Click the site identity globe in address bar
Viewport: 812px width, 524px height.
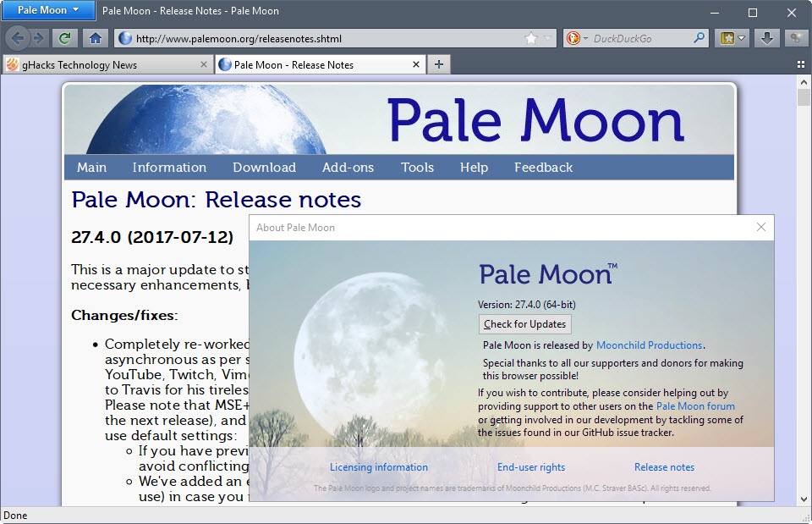point(125,38)
